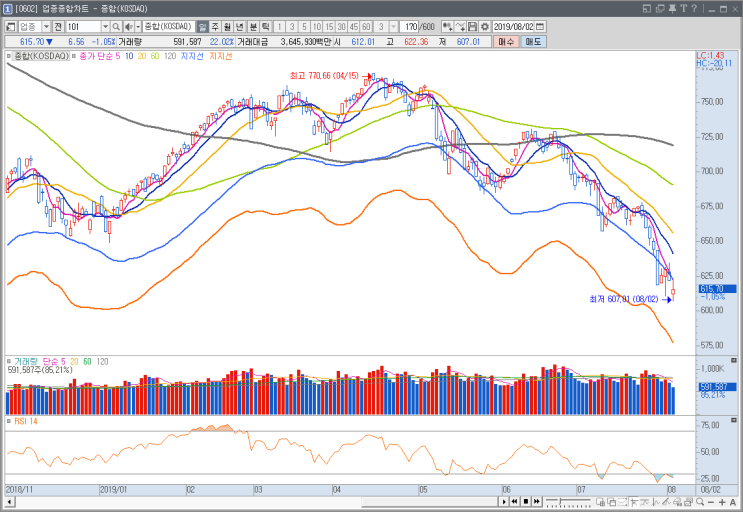The image size is (743, 512).
Task: Expand the dropdown arrow beside the speaker icon
Action: coord(138,27)
